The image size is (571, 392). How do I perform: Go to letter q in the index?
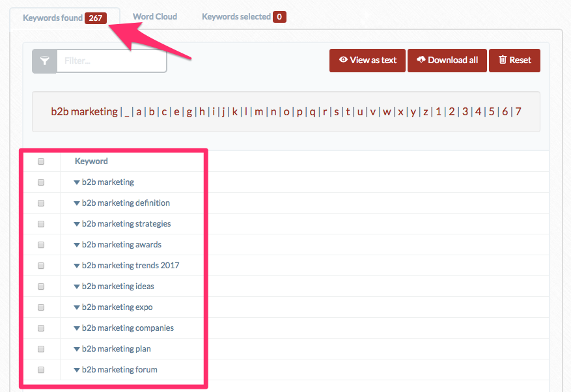(313, 112)
